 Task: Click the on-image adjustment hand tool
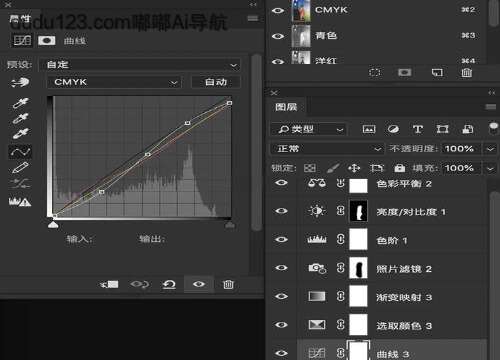coord(20,82)
